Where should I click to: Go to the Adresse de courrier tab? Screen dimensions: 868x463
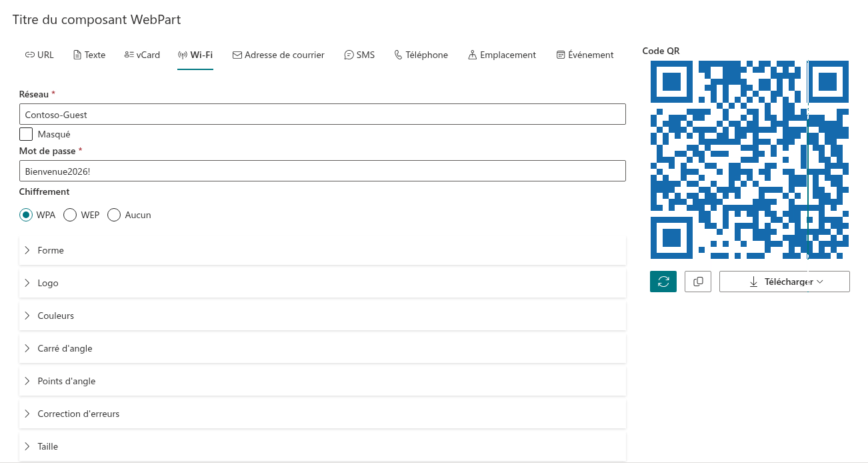tap(279, 55)
